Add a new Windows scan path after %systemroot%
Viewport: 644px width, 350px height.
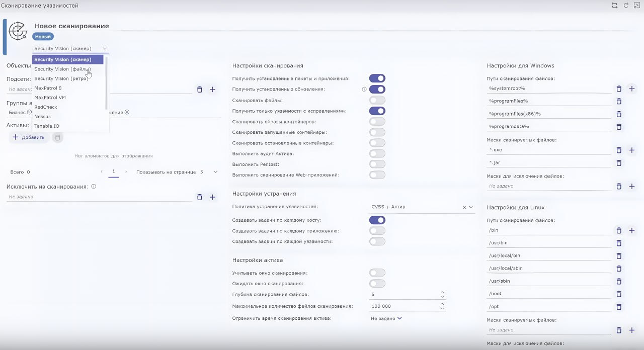[x=632, y=89]
